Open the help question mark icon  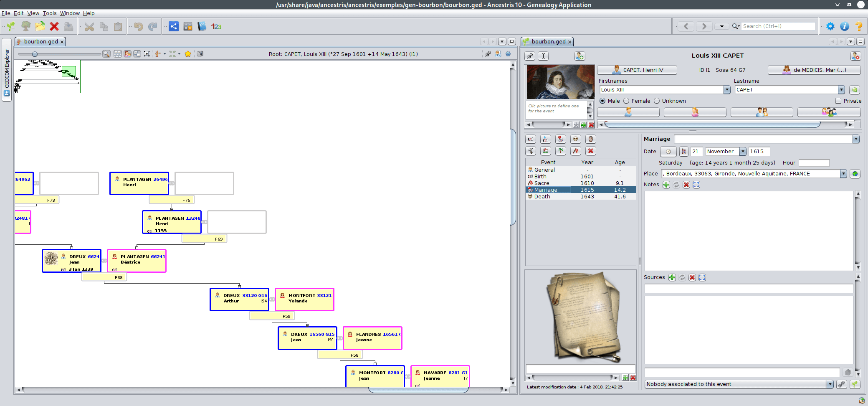pos(859,26)
